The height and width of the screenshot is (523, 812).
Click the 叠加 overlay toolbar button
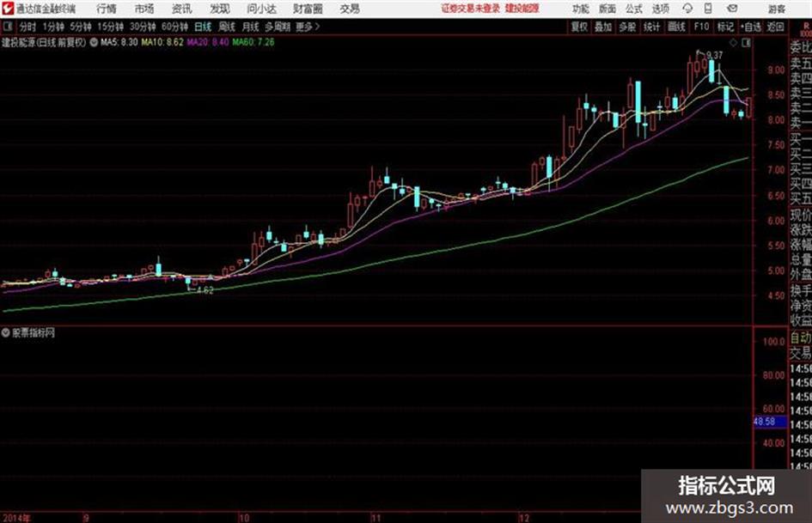click(603, 27)
